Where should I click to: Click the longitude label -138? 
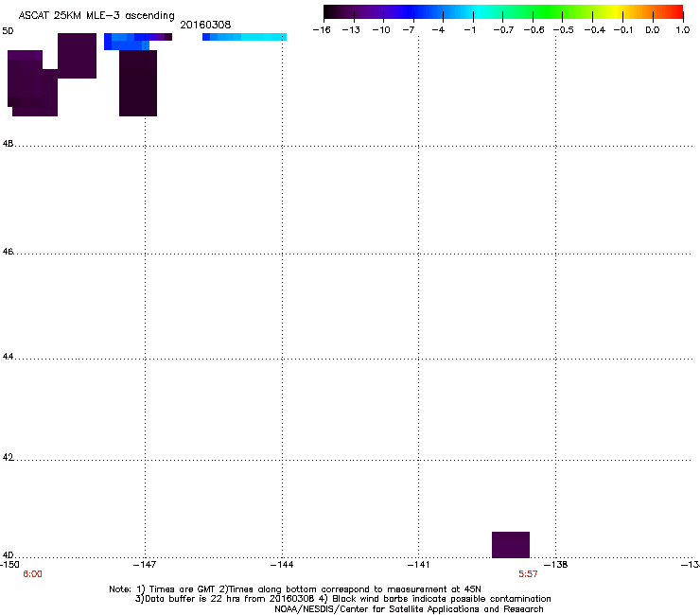pyautogui.click(x=556, y=565)
